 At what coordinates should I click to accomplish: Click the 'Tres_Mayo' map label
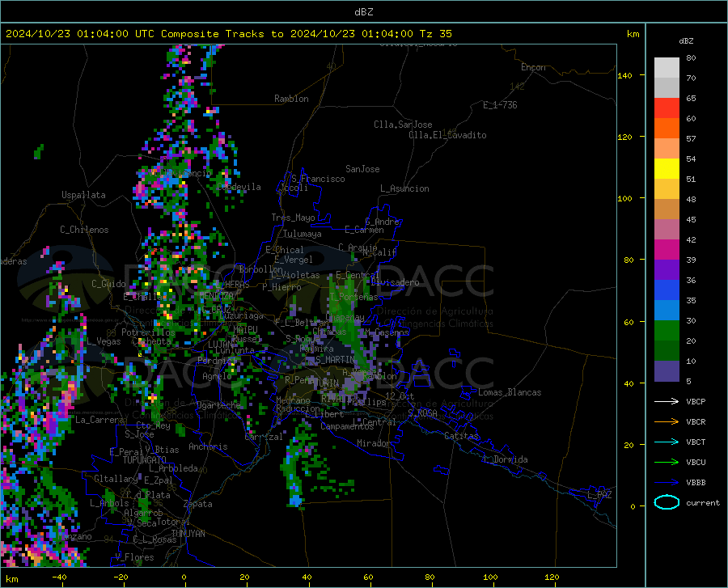(x=293, y=218)
